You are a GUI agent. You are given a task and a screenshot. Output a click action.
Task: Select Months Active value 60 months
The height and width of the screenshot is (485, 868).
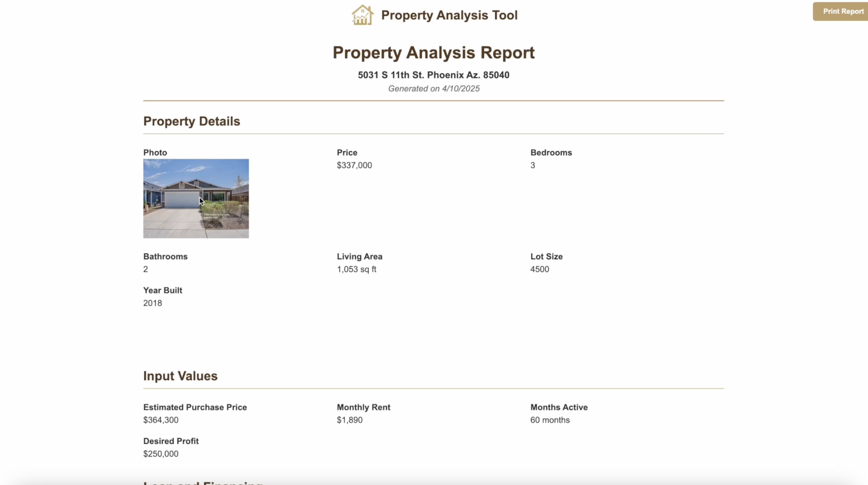[x=550, y=420]
